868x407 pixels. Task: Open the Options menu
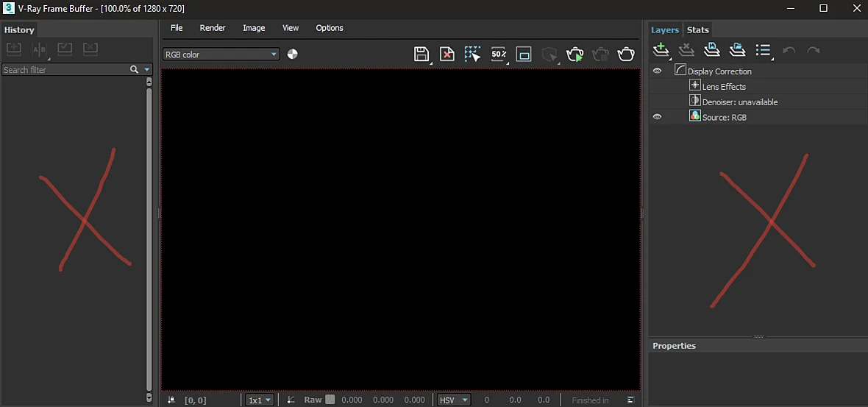(330, 28)
